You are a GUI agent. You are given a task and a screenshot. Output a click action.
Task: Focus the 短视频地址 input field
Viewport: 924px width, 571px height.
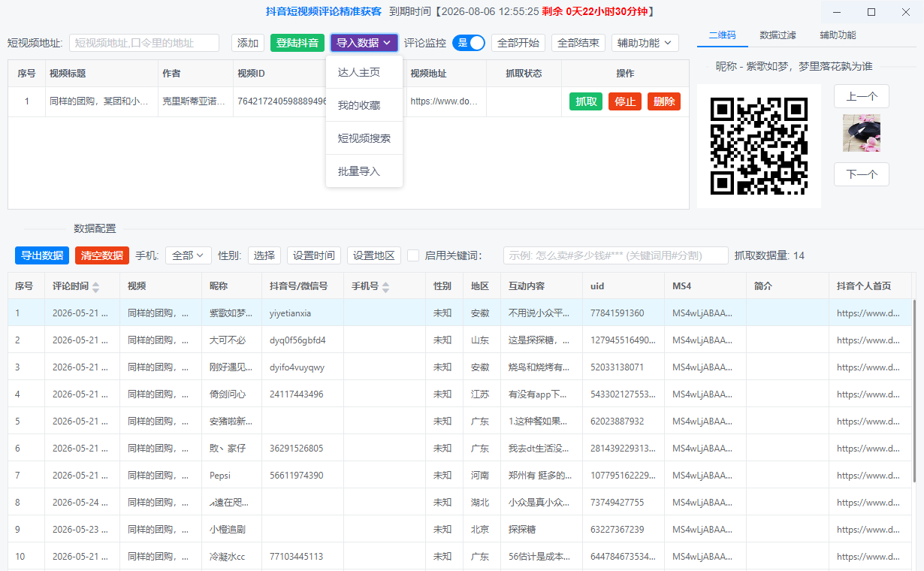(144, 43)
